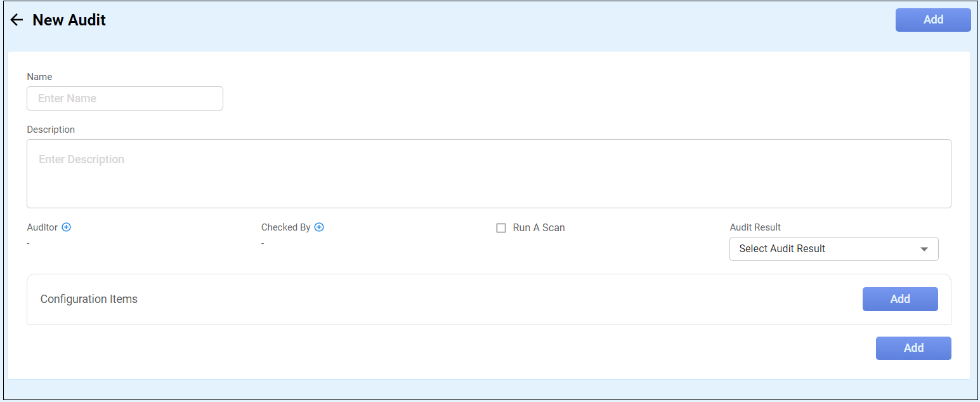This screenshot has height=402, width=980.
Task: Click the Checked By label text
Action: pyautogui.click(x=285, y=227)
